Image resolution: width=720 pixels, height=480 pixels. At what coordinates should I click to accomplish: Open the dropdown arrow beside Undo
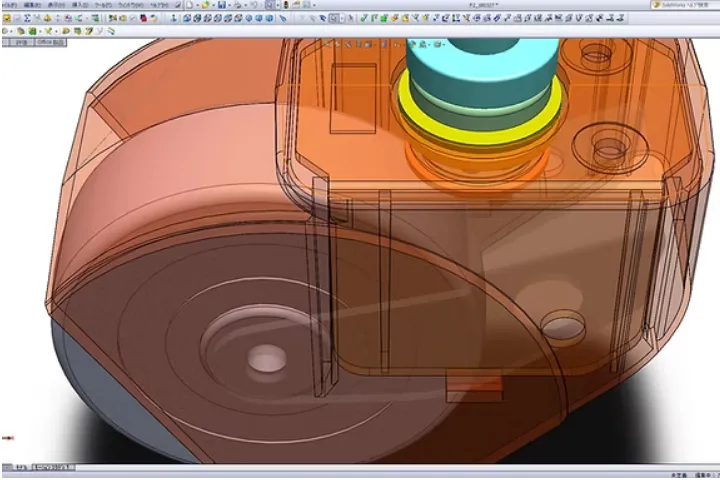[x=262, y=5]
